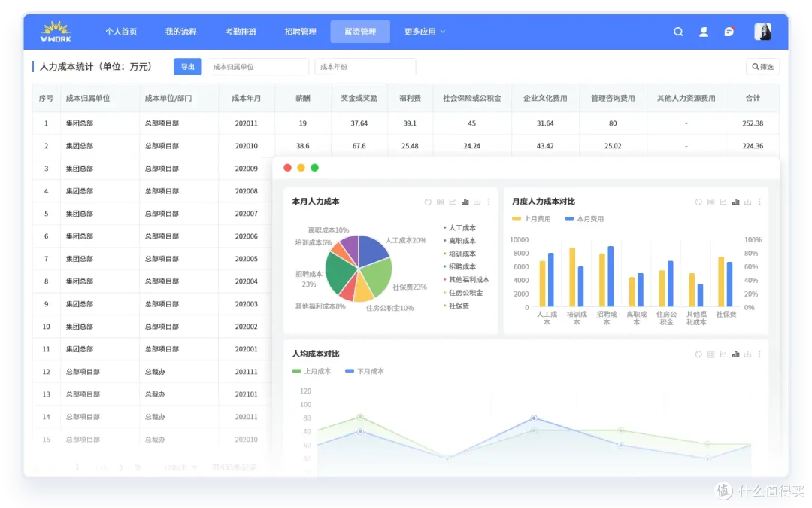Click the 202111 总裁办 row

tap(152, 373)
